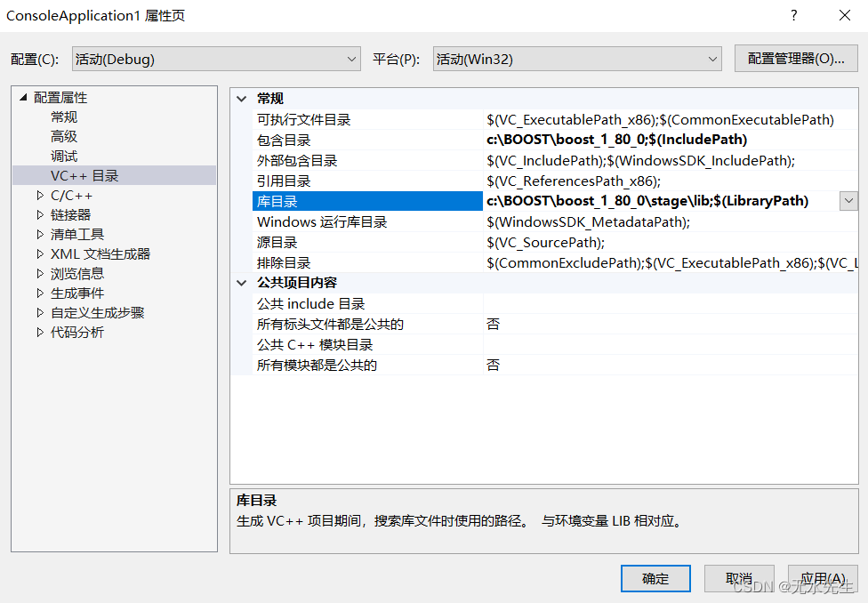Click the 应用(A) button
868x603 pixels.
[x=823, y=578]
